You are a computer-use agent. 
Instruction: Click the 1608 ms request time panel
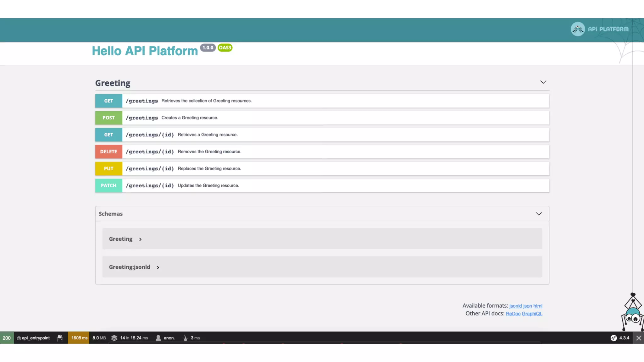tap(79, 338)
